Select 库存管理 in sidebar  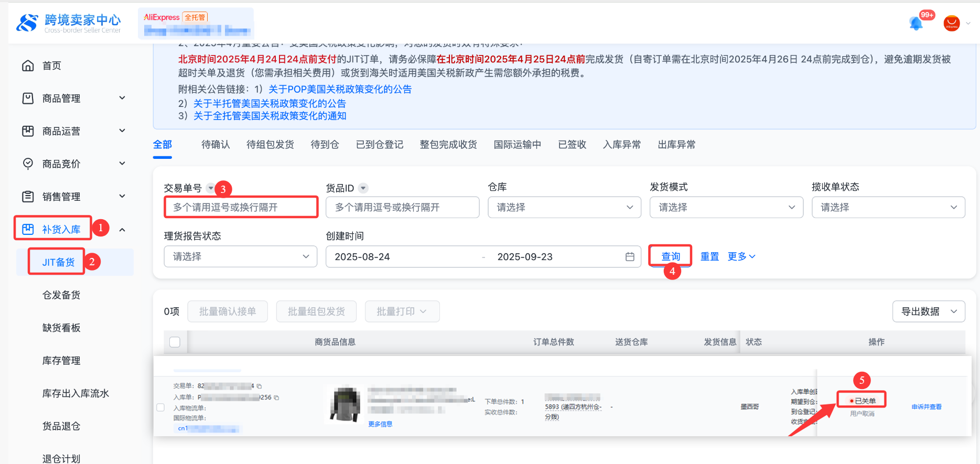(x=61, y=361)
